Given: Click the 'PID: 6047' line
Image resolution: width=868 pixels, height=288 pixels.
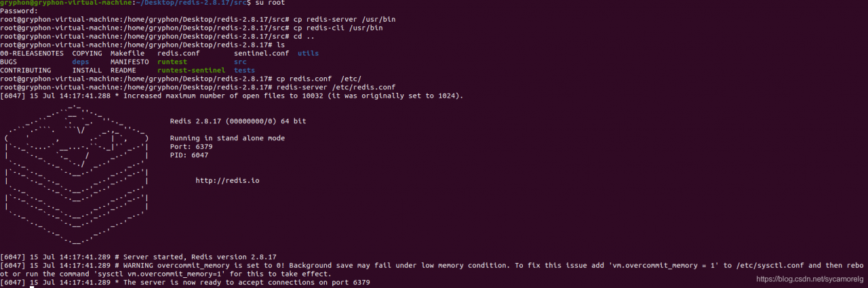Looking at the screenshot, I should 189,155.
